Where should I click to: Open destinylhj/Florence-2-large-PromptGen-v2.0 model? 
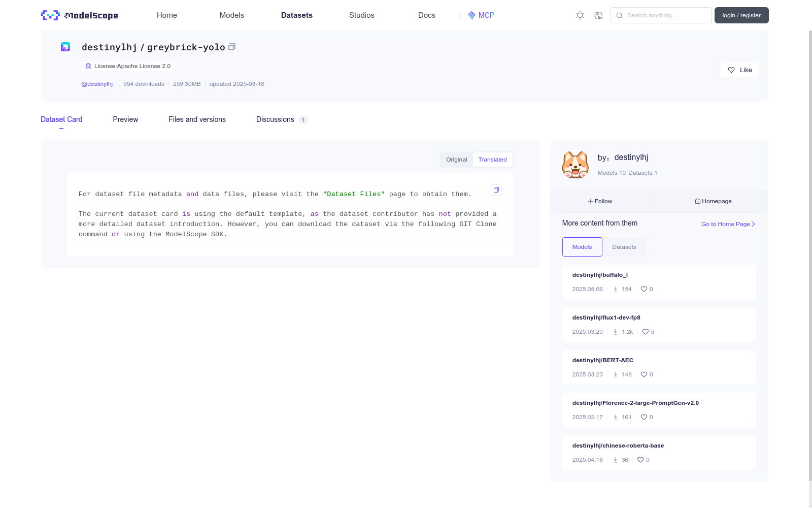point(635,403)
